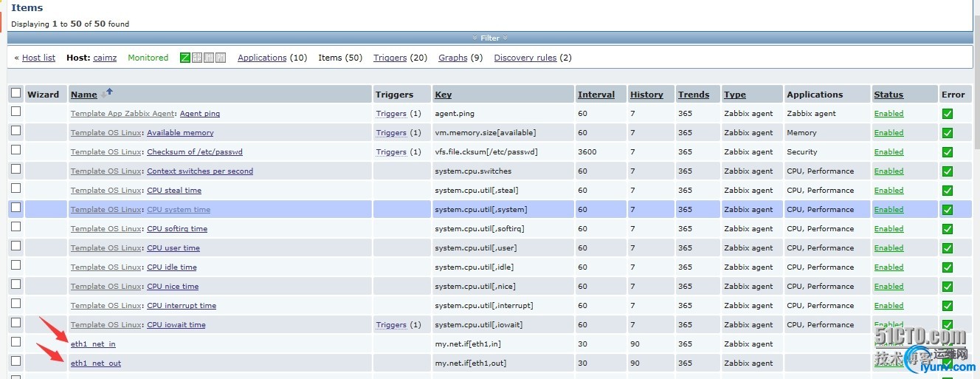Click green checkmark in CPU idle time row

948,267
